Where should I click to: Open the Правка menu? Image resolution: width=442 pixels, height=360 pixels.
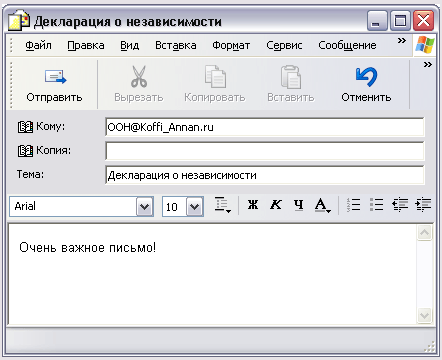pyautogui.click(x=86, y=45)
